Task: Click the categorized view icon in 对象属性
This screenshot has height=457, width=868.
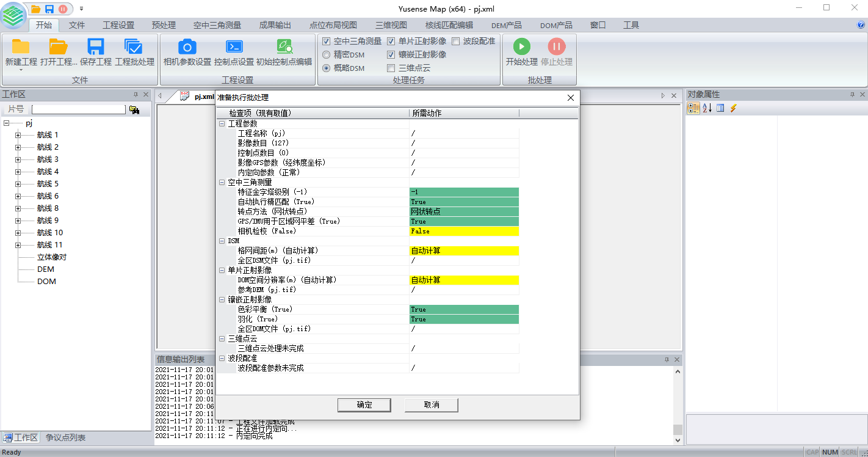Action: point(693,108)
